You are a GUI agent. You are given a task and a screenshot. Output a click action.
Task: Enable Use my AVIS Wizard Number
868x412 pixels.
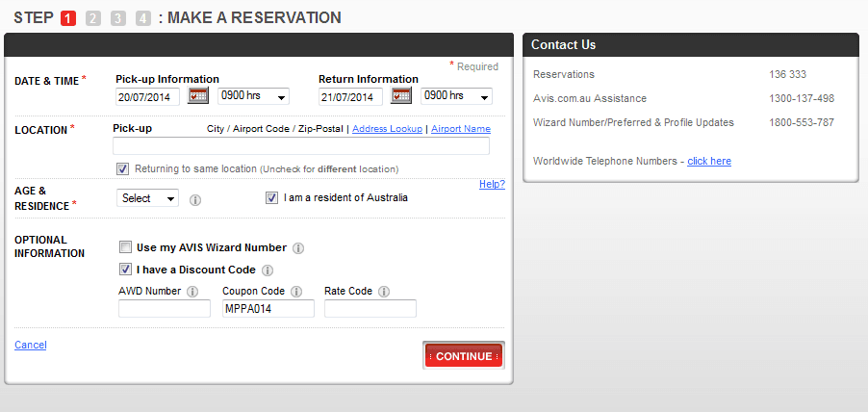click(x=125, y=247)
